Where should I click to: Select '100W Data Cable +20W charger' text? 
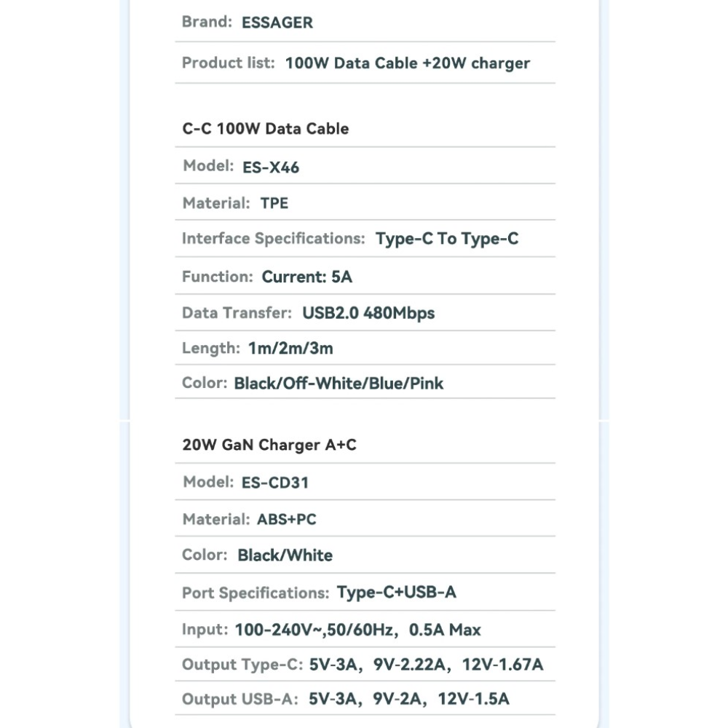pos(407,63)
